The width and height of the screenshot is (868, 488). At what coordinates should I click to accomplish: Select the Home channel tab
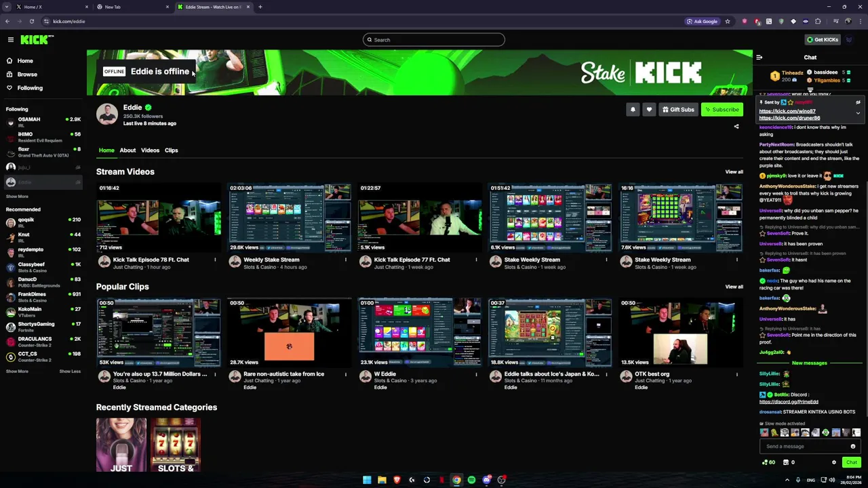click(x=106, y=150)
